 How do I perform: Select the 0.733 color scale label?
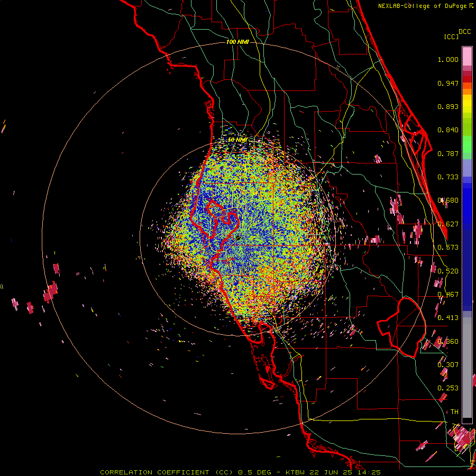coord(448,177)
